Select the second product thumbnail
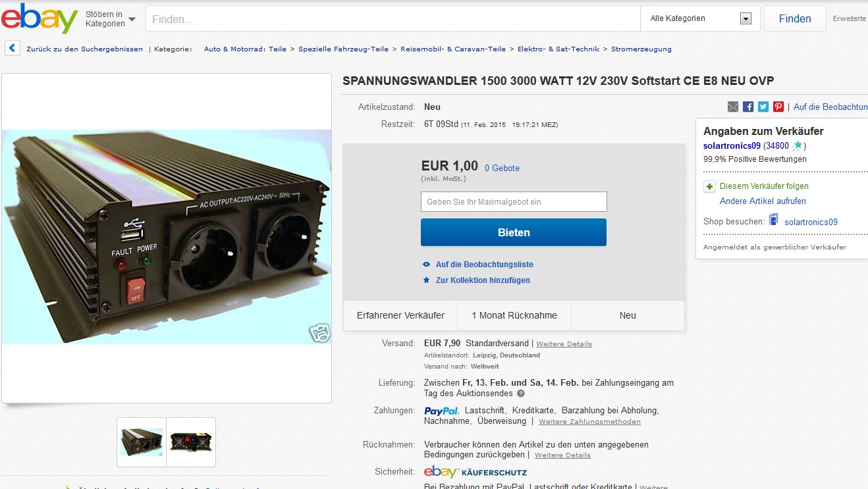Viewport: 868px width, 489px height. pos(191,442)
